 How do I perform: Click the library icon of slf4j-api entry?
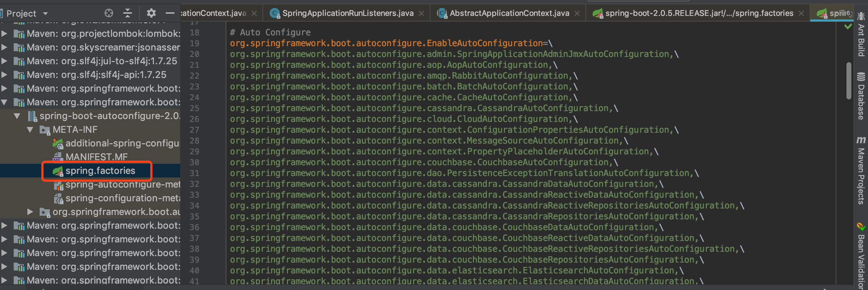click(19, 75)
